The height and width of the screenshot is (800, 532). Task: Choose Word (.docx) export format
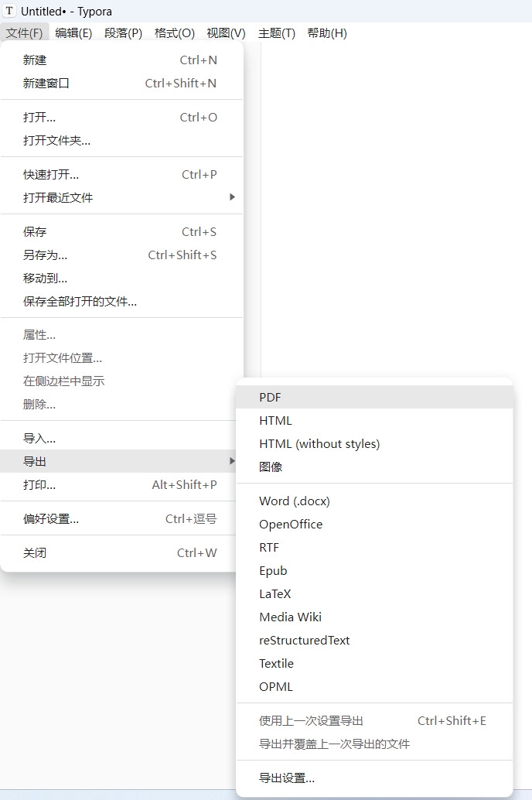tap(374, 501)
